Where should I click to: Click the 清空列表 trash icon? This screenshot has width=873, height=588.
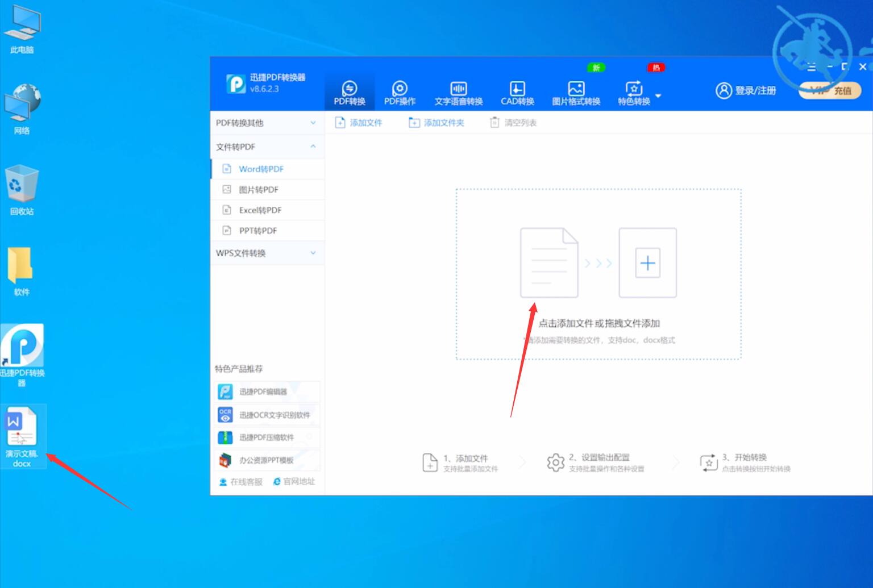pos(494,123)
